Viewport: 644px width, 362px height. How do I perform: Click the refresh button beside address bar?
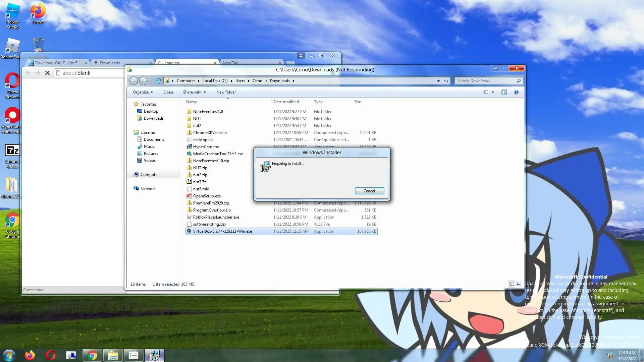pyautogui.click(x=446, y=81)
